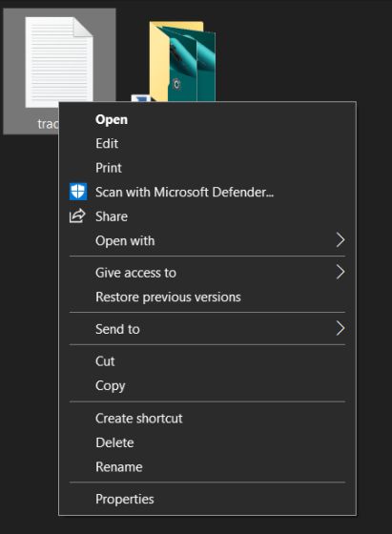Click the file name label starting with 'trac'
The image size is (392, 534).
pyautogui.click(x=48, y=124)
